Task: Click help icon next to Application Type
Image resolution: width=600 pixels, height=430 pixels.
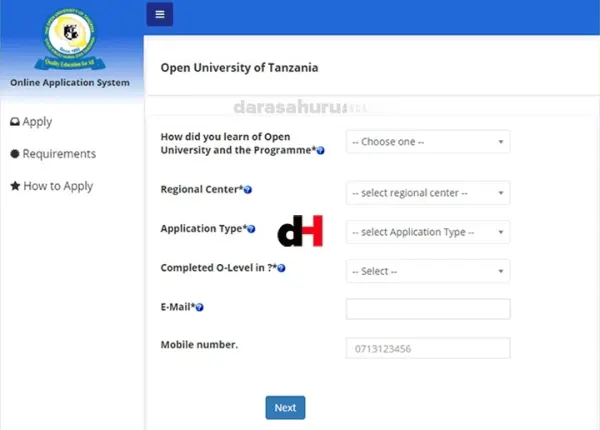Action: click(x=251, y=229)
